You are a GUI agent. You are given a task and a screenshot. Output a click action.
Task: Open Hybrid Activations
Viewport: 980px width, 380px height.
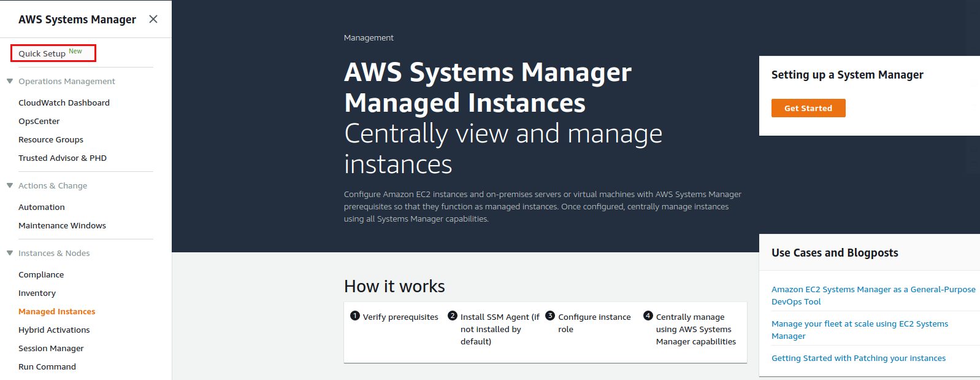(x=54, y=330)
